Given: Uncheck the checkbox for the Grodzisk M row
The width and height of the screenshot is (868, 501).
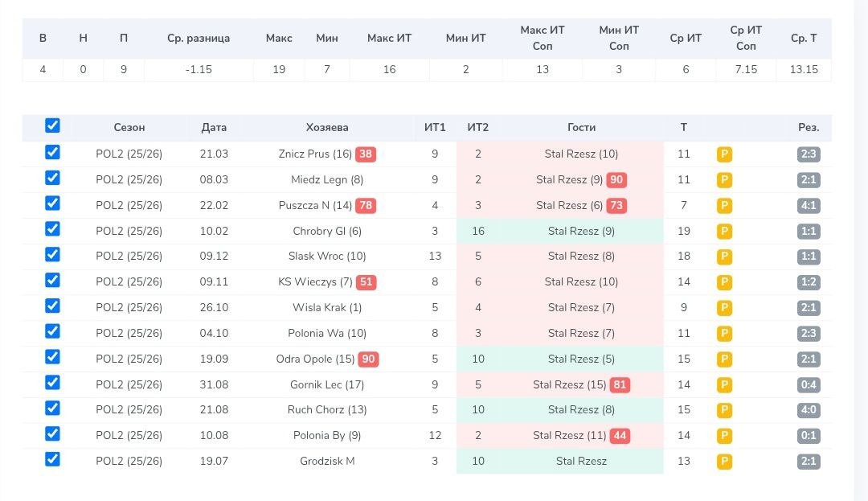Looking at the screenshot, I should coord(52,459).
